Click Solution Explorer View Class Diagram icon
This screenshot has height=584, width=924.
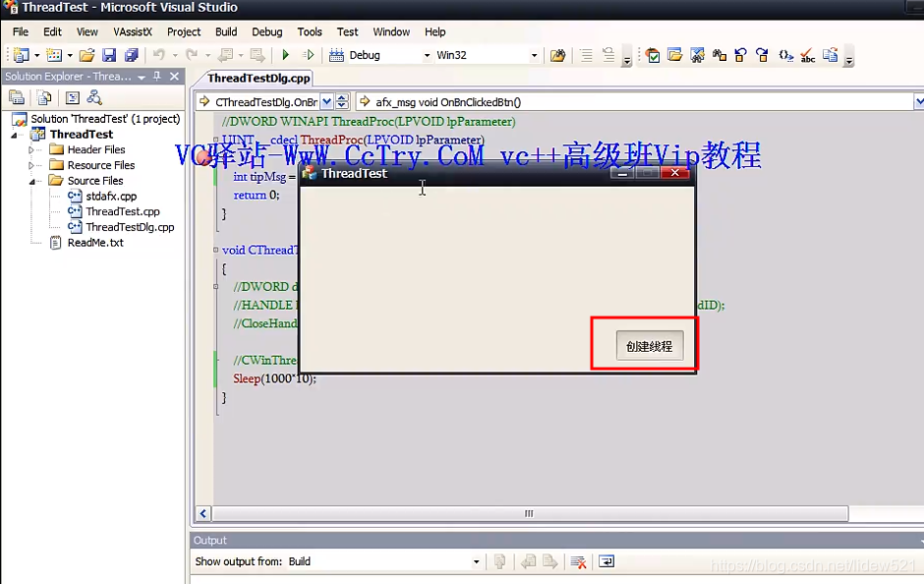[94, 97]
